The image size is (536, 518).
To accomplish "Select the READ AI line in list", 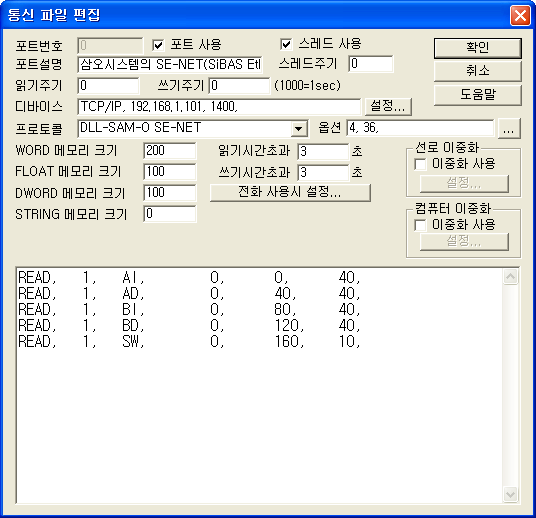I will (x=189, y=277).
